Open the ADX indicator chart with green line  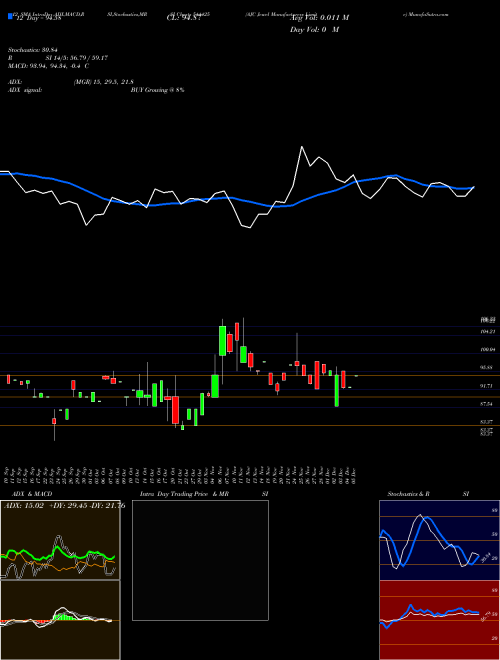pyautogui.click(x=60, y=540)
